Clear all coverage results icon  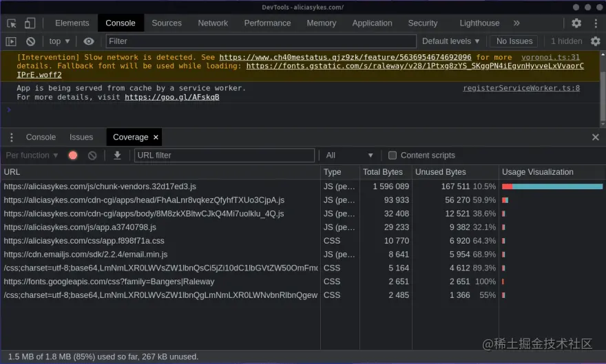click(92, 156)
